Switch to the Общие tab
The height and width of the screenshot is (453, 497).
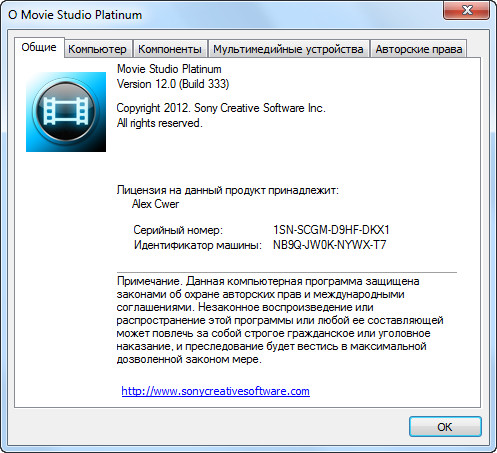[39, 47]
